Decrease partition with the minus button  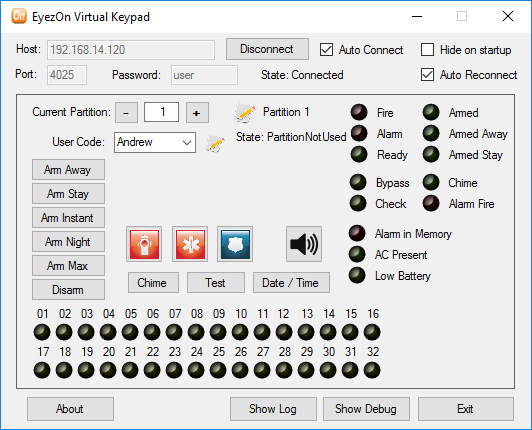coord(126,112)
